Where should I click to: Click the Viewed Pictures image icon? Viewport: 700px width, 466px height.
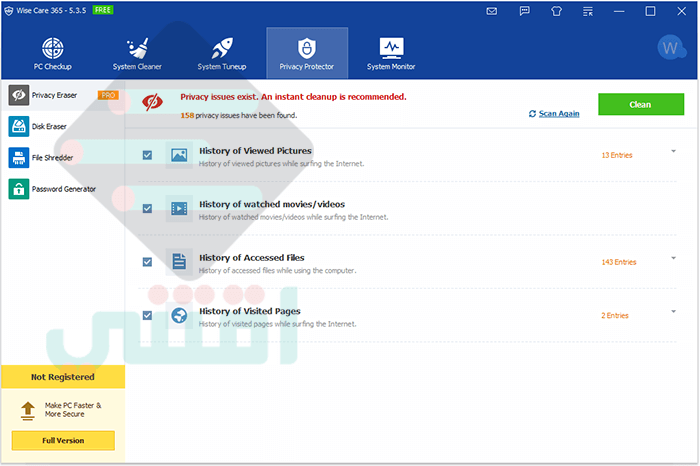(x=179, y=155)
